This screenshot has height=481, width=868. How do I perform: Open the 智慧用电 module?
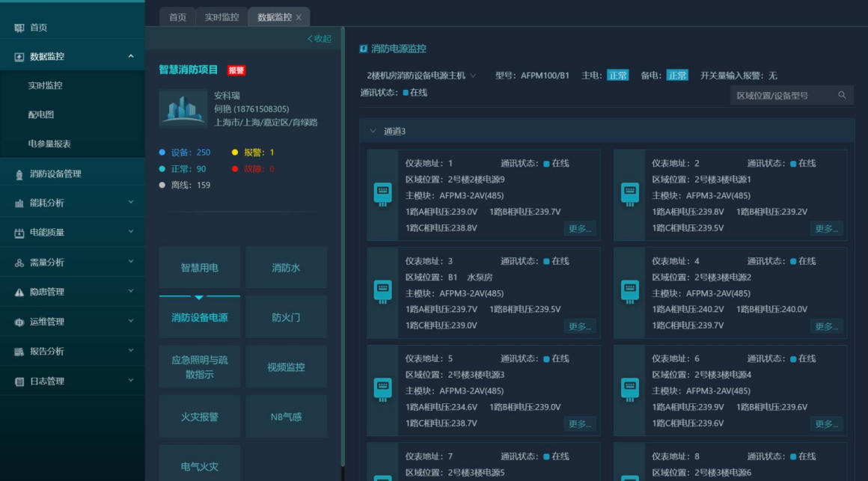[x=199, y=268]
